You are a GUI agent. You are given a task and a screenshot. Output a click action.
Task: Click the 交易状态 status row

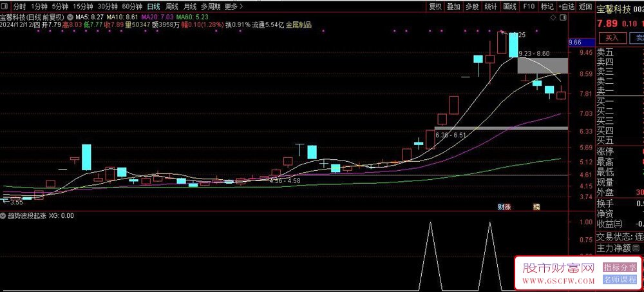pos(620,237)
